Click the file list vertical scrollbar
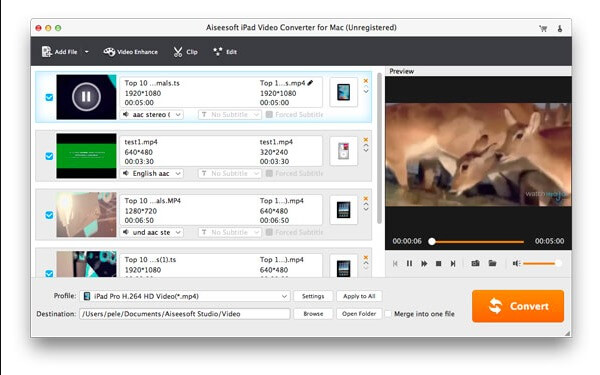Viewport: 600px width, 375px height. coord(379,148)
